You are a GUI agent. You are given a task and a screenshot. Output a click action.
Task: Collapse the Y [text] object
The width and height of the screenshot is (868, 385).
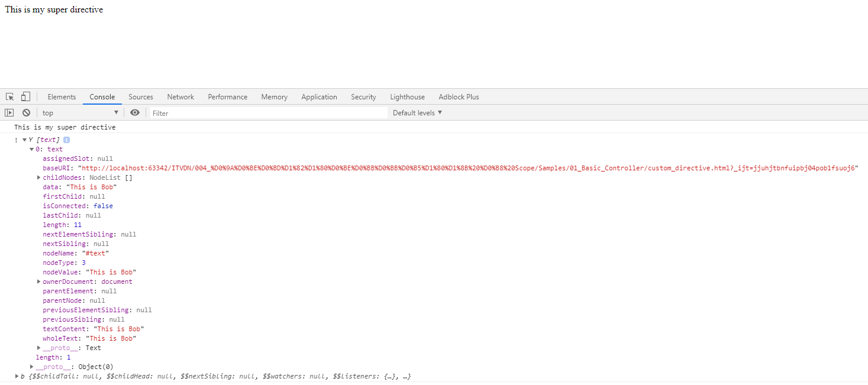[x=24, y=140]
